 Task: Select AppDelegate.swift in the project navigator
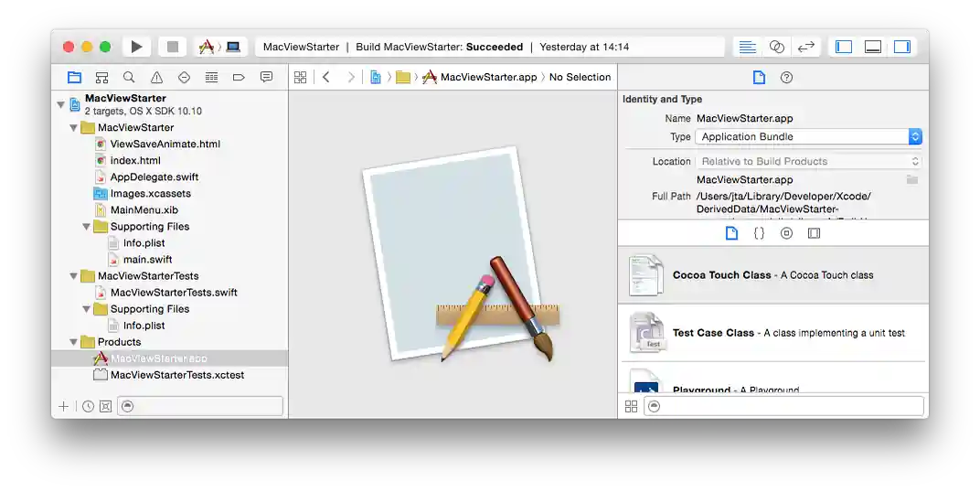154,177
